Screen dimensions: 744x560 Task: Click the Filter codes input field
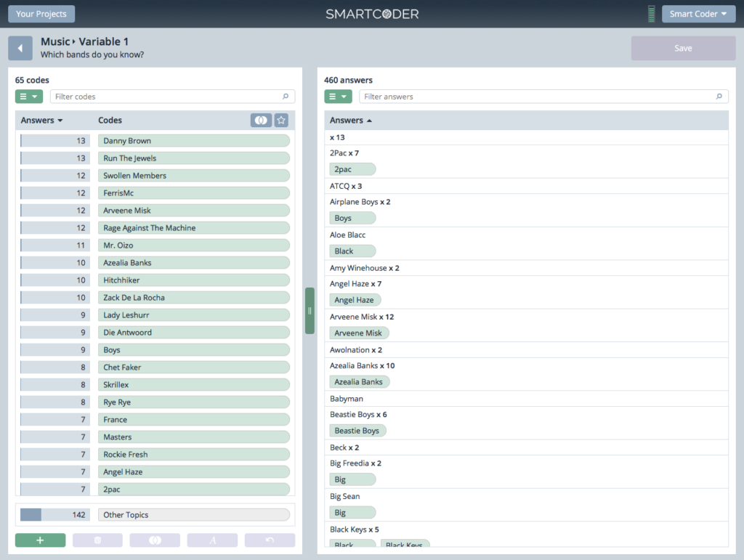tap(172, 97)
